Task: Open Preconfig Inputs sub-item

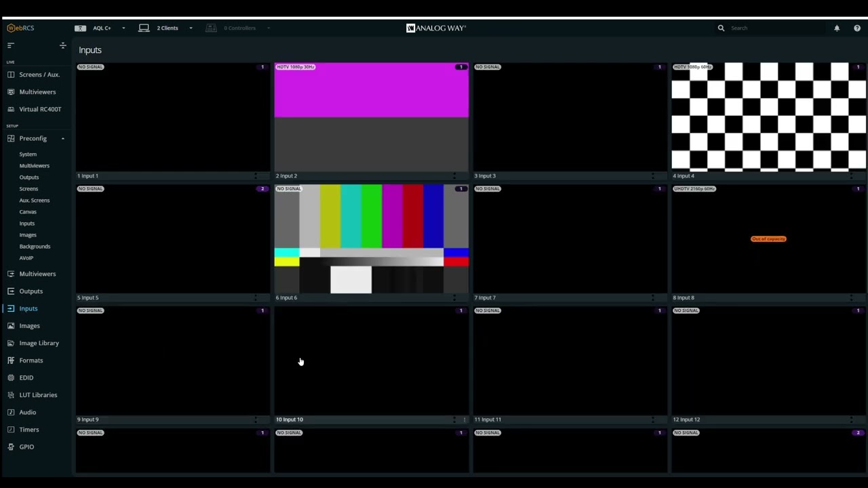Action: tap(26, 223)
